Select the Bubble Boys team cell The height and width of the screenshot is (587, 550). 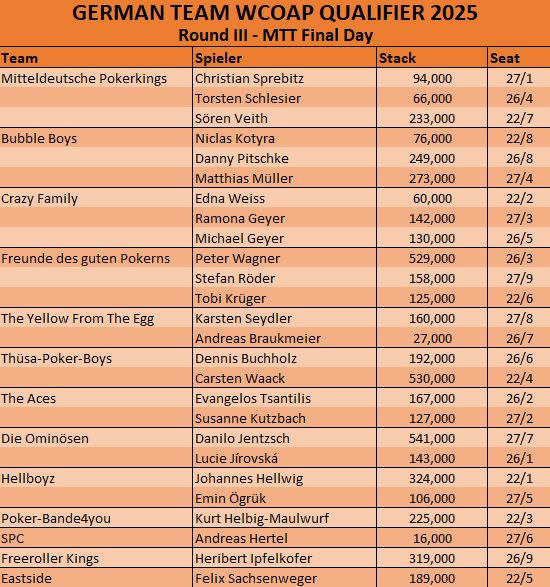(x=96, y=138)
